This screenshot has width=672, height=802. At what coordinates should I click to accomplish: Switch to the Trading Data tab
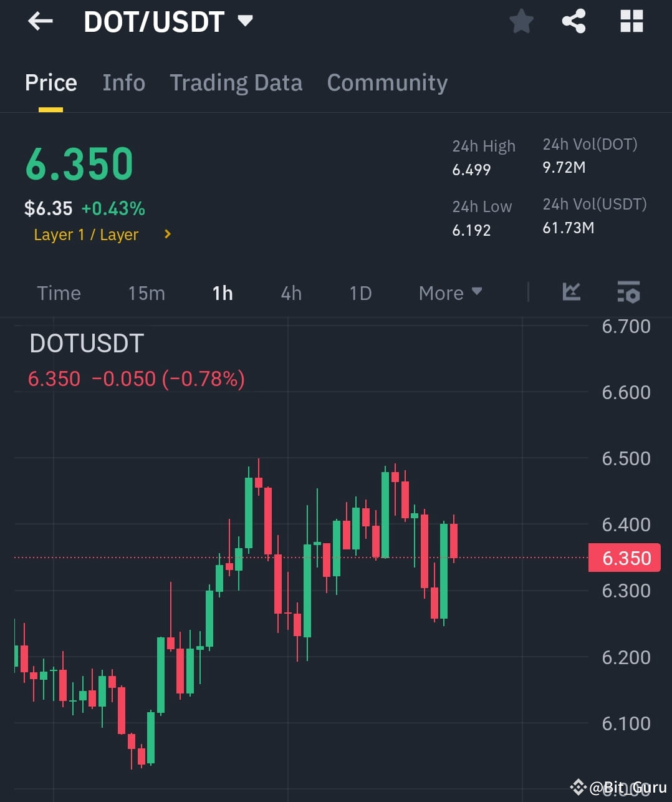coord(236,82)
